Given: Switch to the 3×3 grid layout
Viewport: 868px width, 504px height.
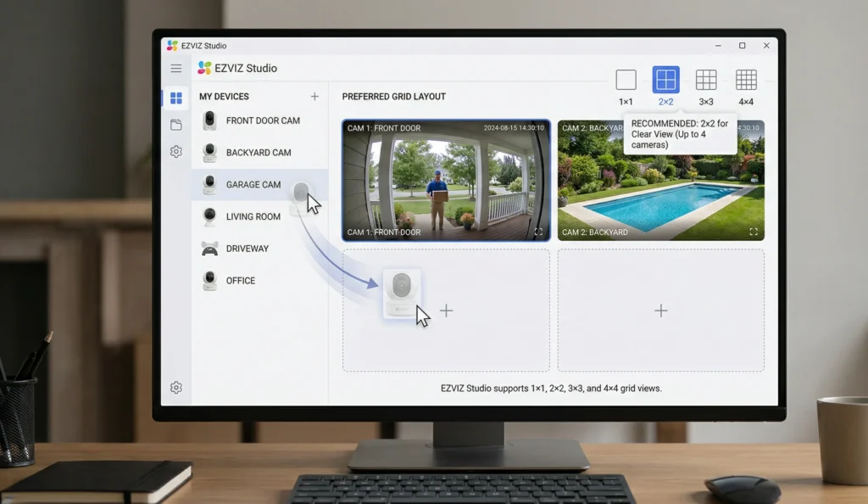Looking at the screenshot, I should coord(706,77).
